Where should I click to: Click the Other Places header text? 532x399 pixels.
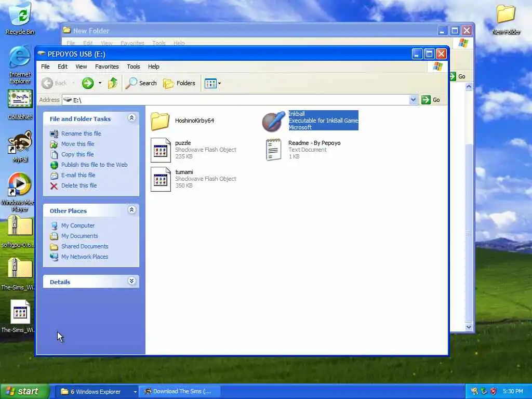pyautogui.click(x=68, y=211)
